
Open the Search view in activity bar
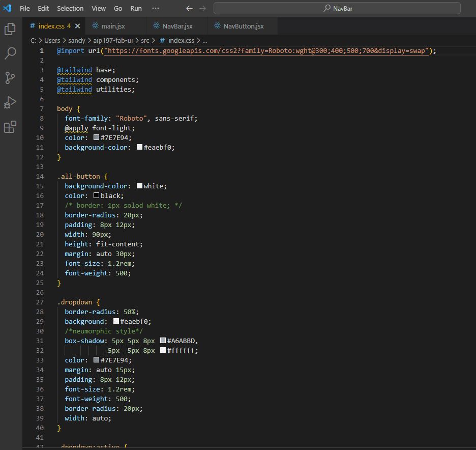pyautogui.click(x=10, y=53)
